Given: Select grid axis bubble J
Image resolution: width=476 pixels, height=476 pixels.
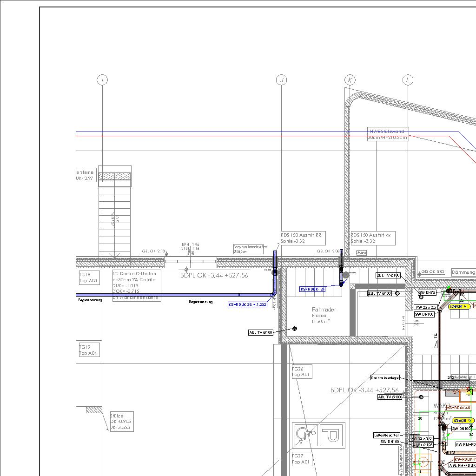Looking at the screenshot, I should tap(281, 80).
